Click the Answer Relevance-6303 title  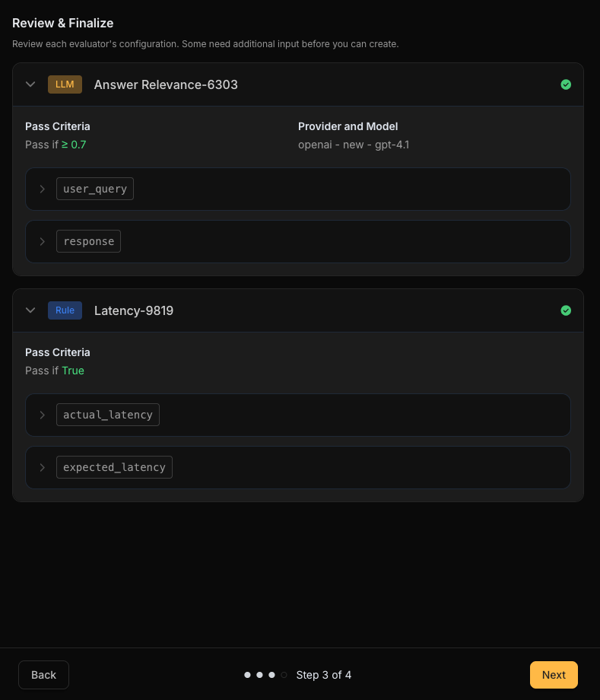[166, 84]
